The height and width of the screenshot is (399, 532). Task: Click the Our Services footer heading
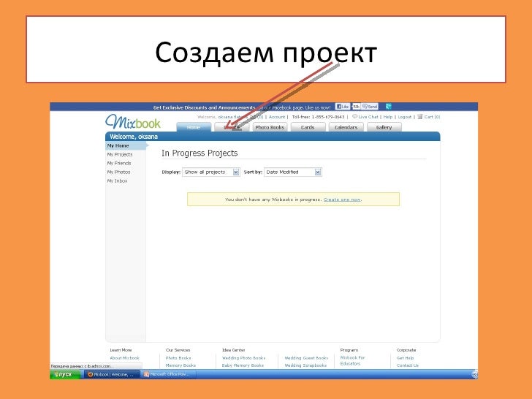[178, 350]
